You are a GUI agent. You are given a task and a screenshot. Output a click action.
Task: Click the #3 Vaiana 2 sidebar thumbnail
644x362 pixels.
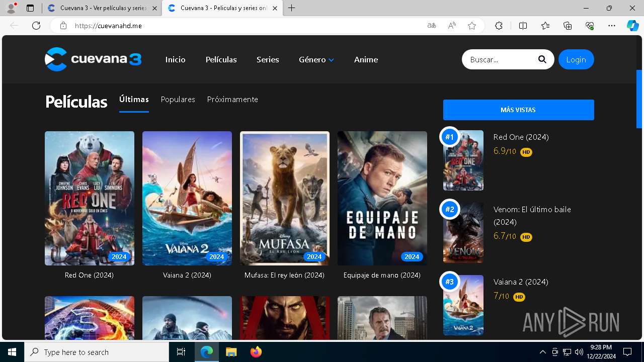(x=463, y=305)
